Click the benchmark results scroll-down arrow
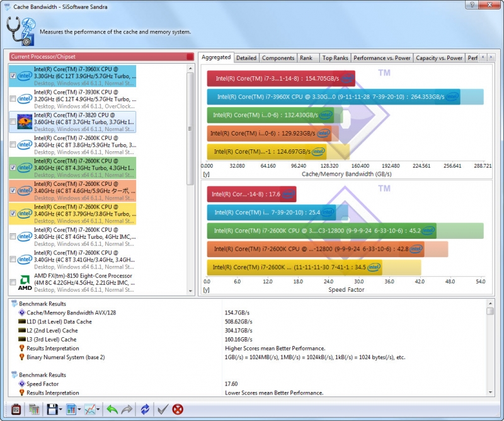The image size is (504, 421). coord(490,393)
